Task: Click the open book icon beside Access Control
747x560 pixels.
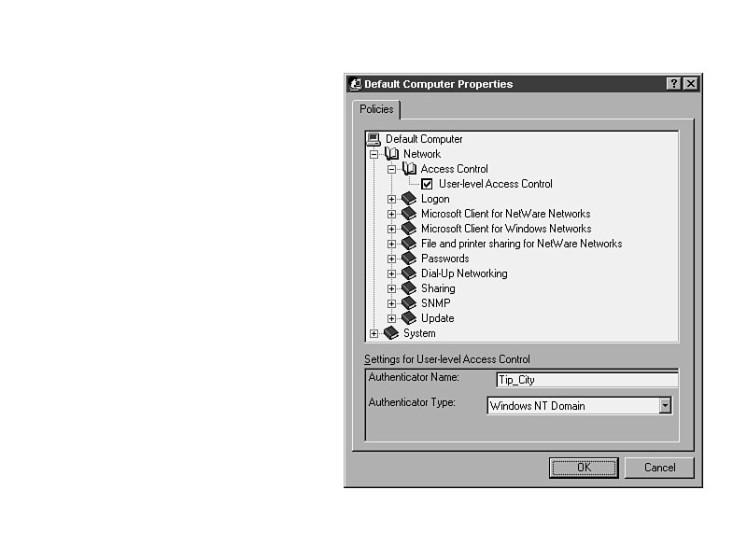Action: (x=409, y=169)
